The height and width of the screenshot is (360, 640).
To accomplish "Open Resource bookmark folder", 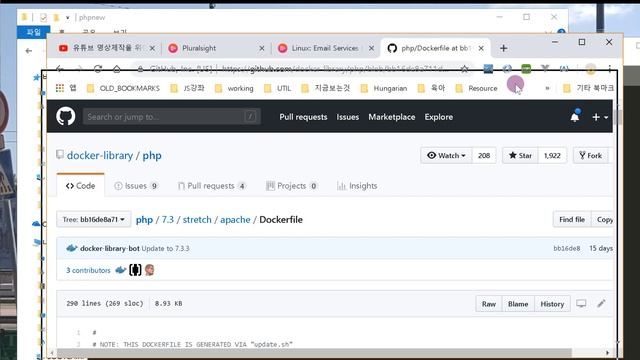I will tap(476, 88).
